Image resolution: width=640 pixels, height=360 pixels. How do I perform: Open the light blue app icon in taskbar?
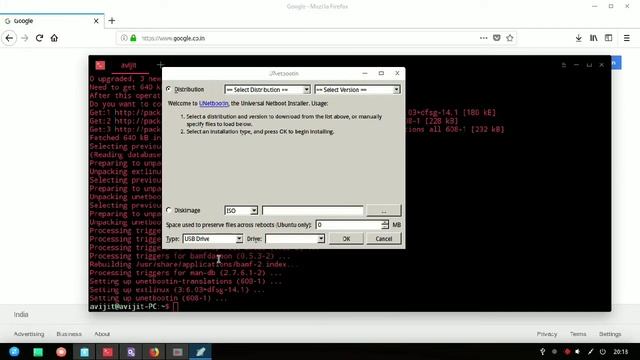click(x=84, y=352)
